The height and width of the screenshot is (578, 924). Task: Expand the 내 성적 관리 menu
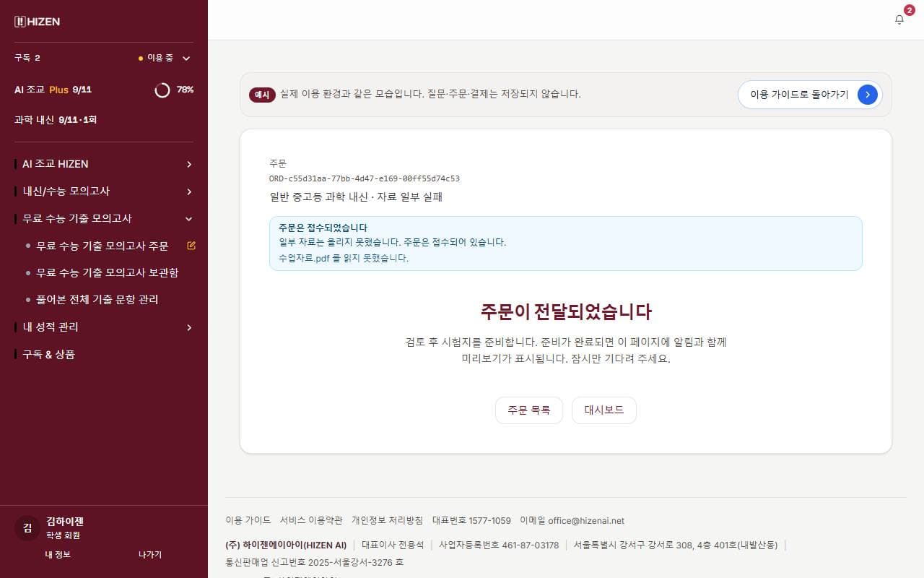pos(104,327)
